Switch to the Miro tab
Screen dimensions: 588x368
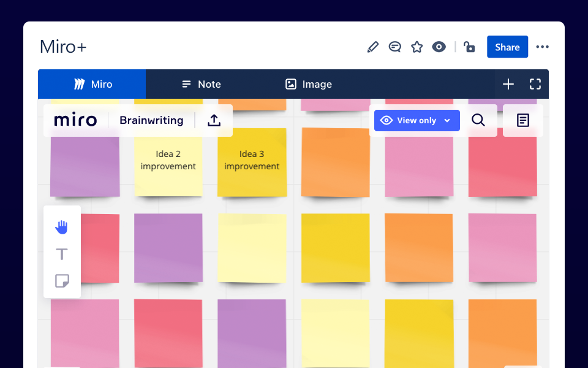(92, 84)
